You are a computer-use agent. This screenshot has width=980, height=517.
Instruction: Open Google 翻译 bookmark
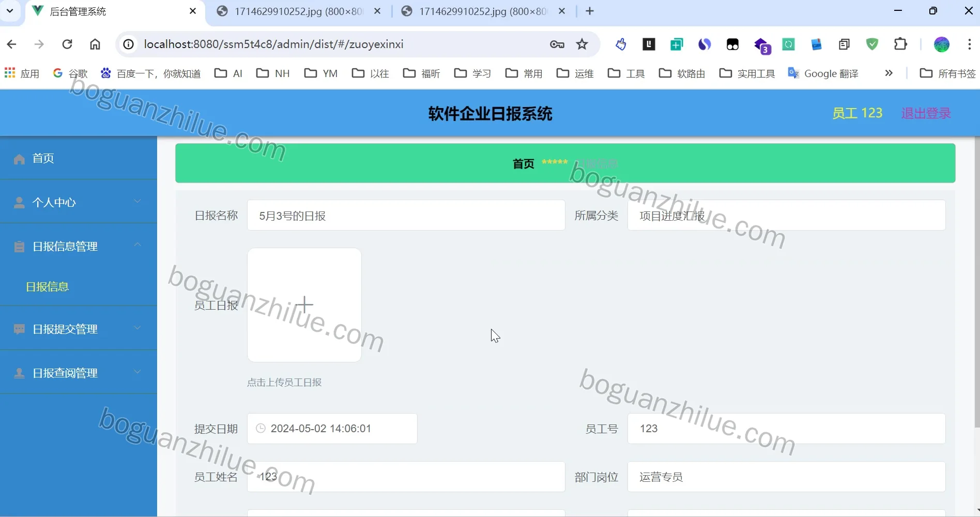click(x=823, y=73)
